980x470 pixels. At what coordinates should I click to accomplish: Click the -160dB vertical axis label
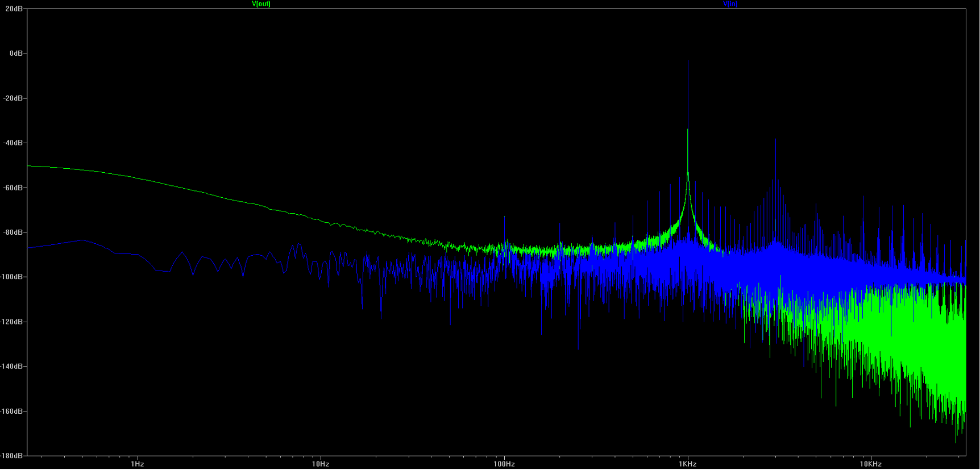tap(11, 411)
